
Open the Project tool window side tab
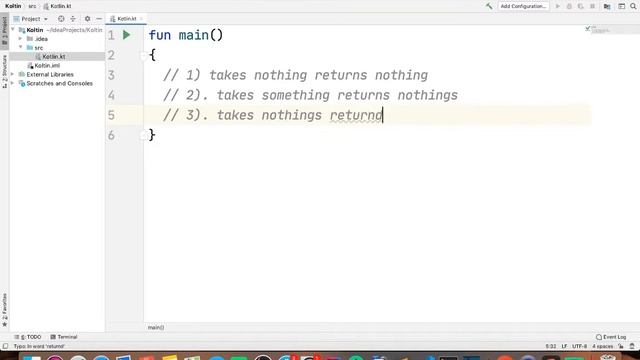pos(4,32)
